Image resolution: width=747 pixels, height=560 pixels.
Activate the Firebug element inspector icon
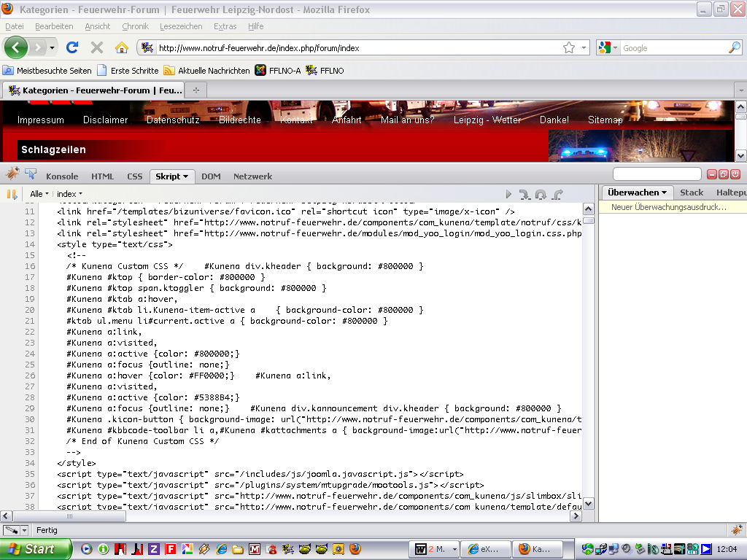tap(31, 174)
